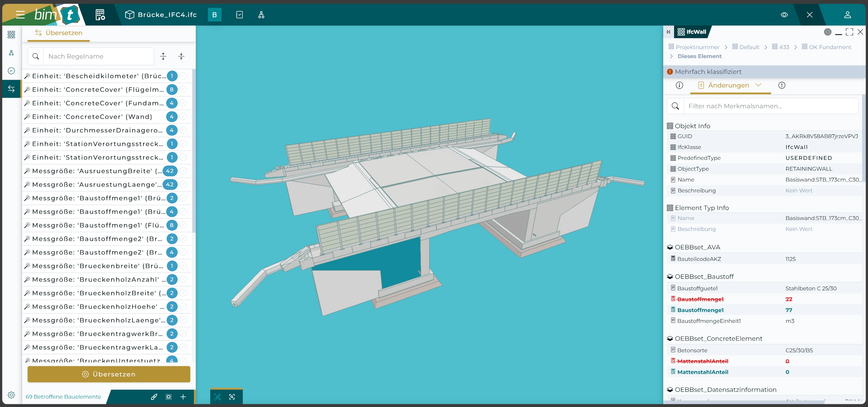
Task: Click the rule list vertical scrollbar
Action: (194, 151)
